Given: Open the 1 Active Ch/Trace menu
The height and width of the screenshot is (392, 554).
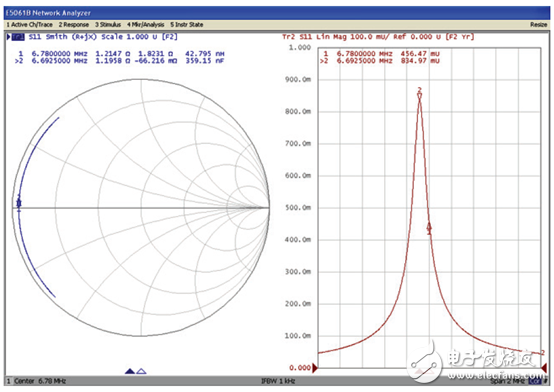Looking at the screenshot, I should pos(30,24).
